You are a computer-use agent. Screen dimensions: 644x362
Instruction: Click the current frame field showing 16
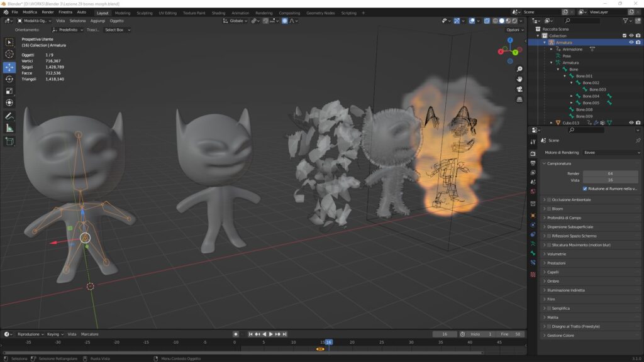click(x=445, y=334)
